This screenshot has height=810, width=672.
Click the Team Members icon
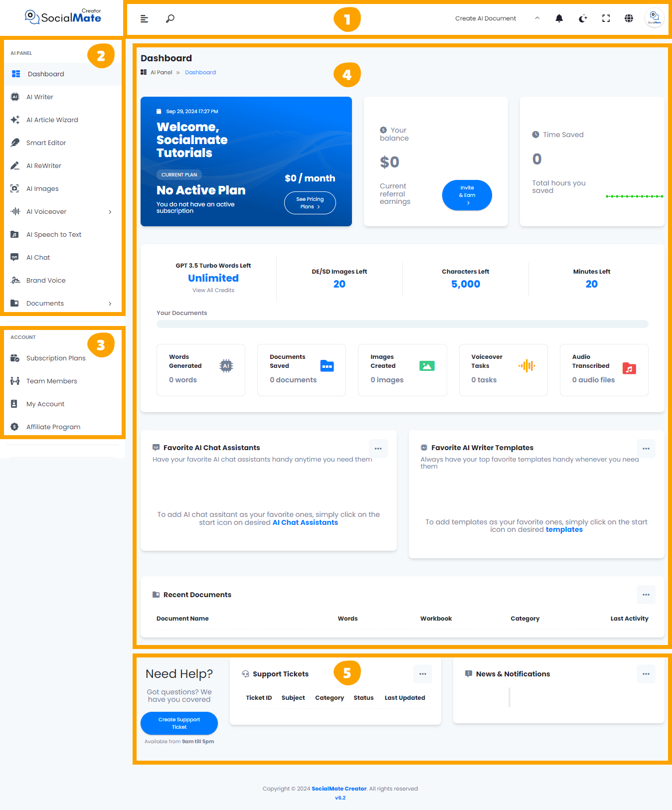tap(15, 381)
